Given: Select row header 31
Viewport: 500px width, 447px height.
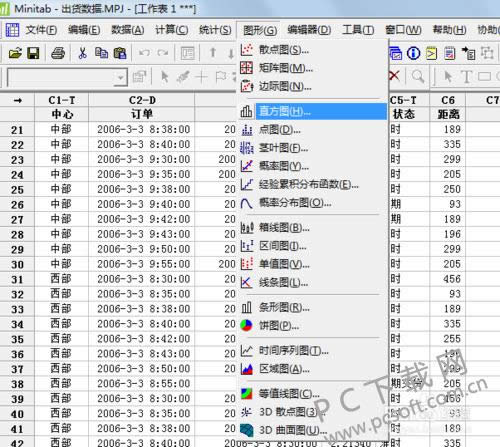Looking at the screenshot, I should tap(17, 279).
